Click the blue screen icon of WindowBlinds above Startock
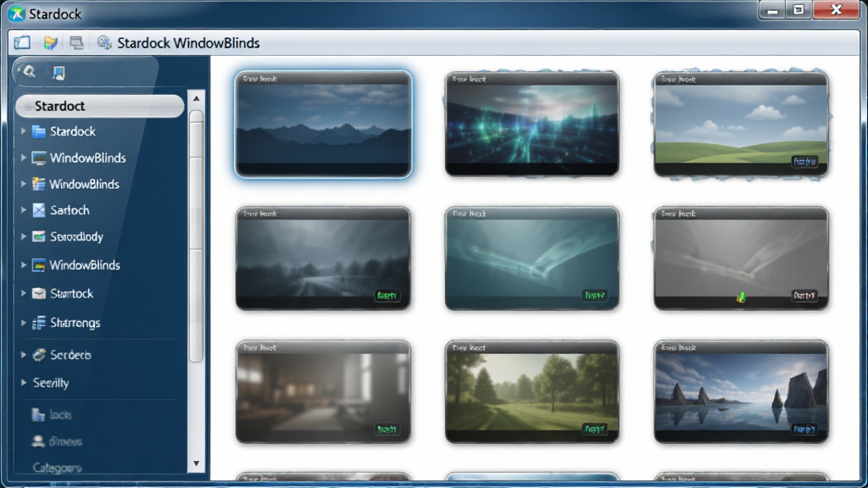 click(x=39, y=265)
